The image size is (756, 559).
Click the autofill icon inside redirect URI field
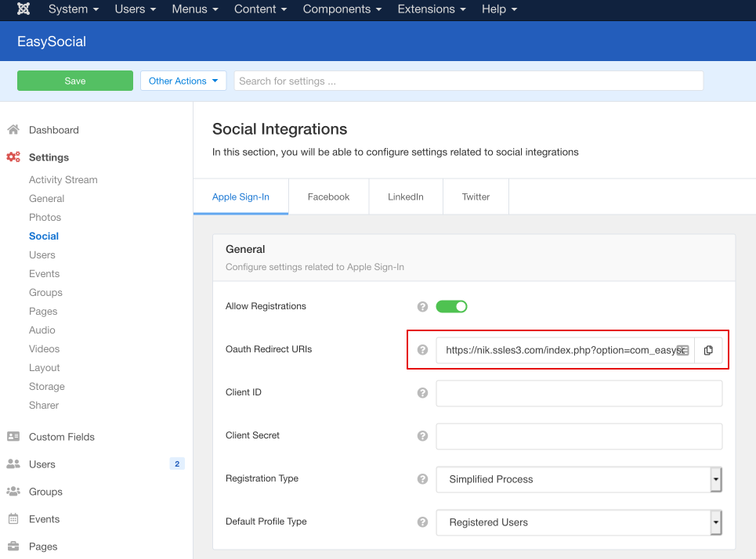coord(682,350)
